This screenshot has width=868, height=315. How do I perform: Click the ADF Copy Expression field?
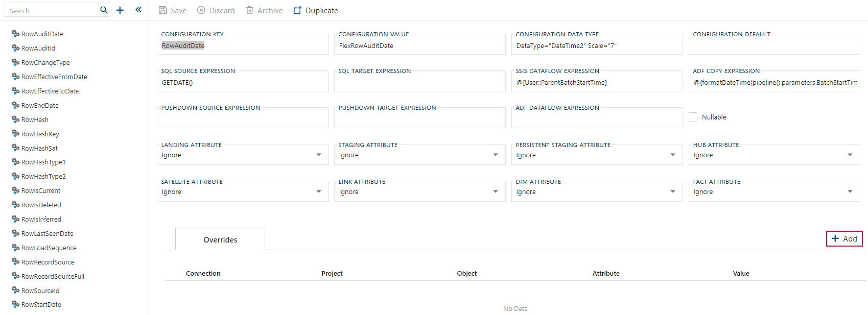[x=774, y=82]
